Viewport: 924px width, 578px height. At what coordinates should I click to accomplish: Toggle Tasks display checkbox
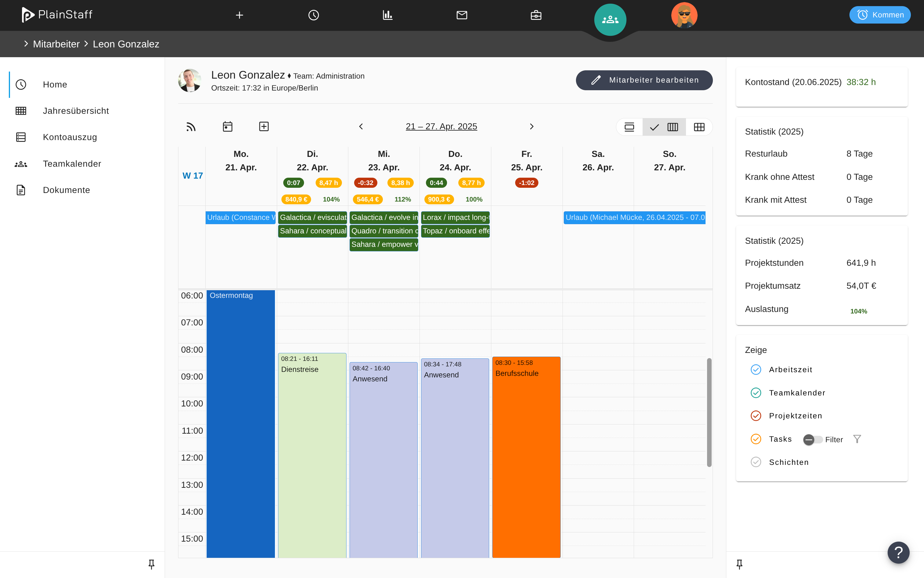[x=756, y=439]
